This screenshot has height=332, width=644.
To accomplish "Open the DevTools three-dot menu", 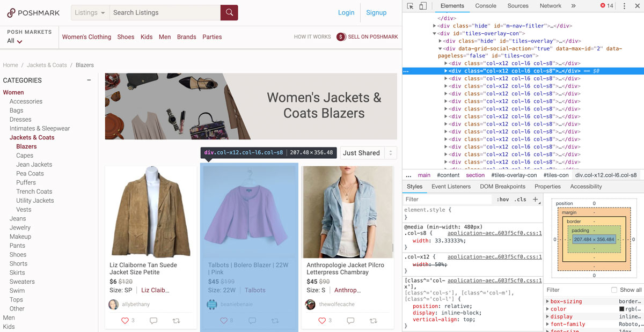I will point(624,6).
